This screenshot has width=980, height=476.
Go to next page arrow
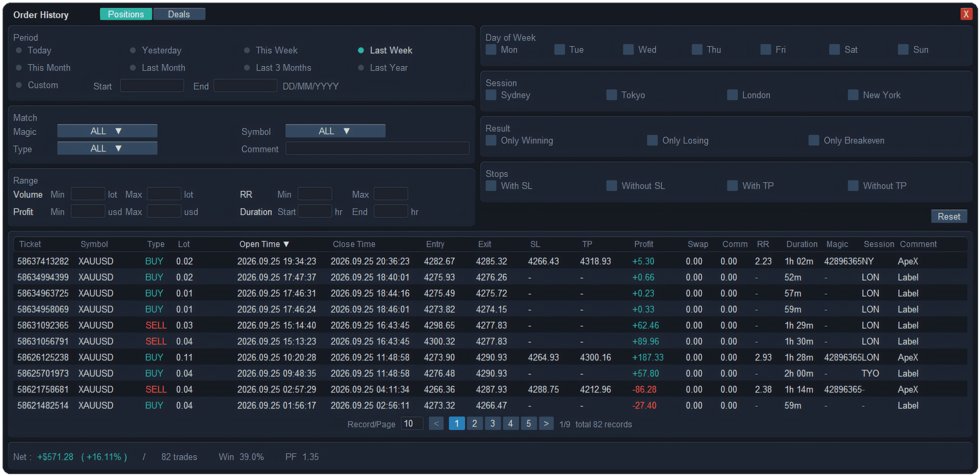546,423
